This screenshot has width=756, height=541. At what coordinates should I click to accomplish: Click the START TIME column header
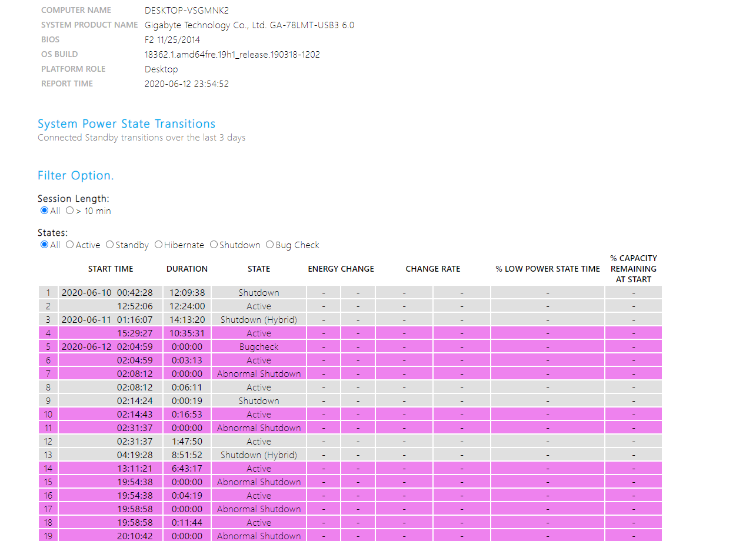pyautogui.click(x=111, y=269)
